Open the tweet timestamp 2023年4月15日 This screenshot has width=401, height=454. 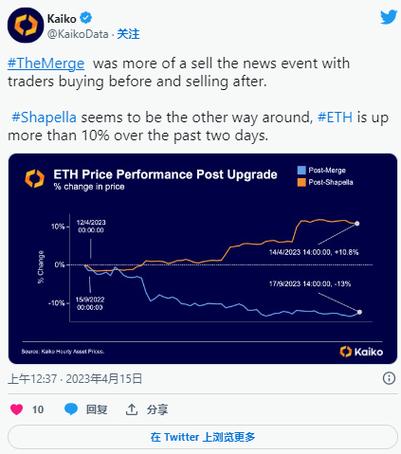[x=104, y=379]
